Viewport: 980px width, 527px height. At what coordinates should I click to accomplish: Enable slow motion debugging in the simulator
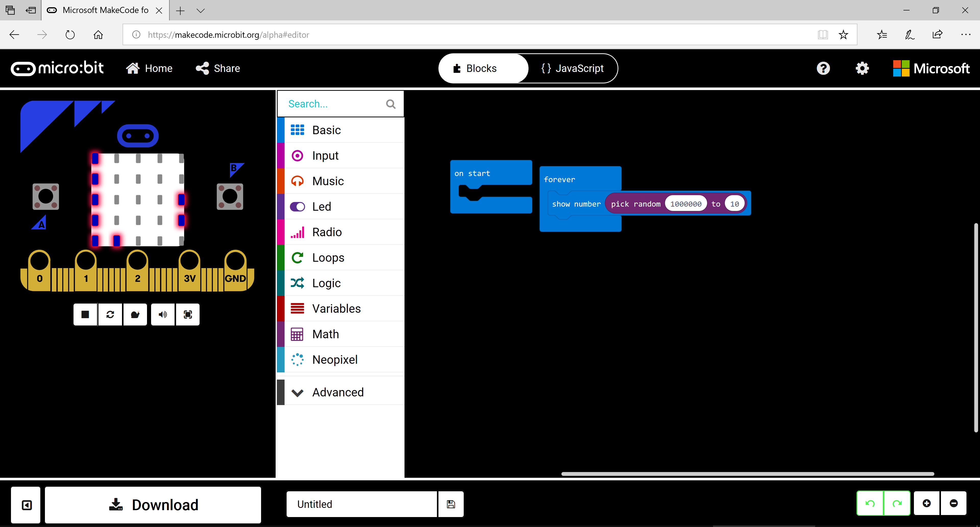pos(136,315)
